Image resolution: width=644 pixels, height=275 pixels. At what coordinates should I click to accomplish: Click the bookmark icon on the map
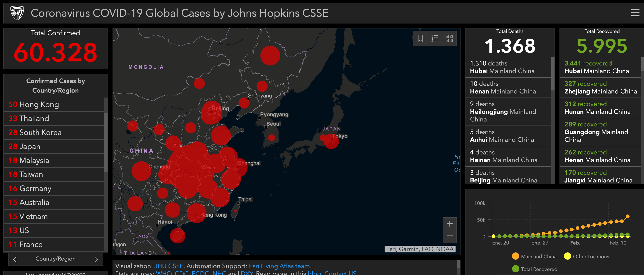(x=420, y=38)
